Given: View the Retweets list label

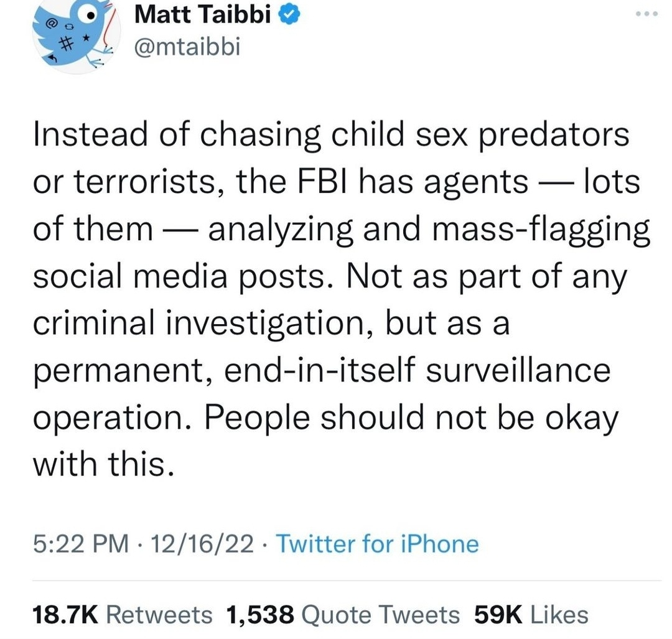Looking at the screenshot, I should 159,615.
